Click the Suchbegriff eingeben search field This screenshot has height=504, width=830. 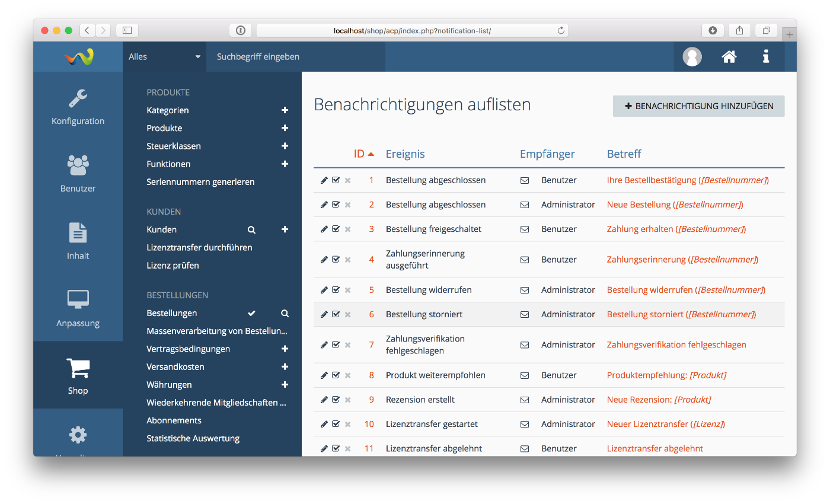click(295, 57)
